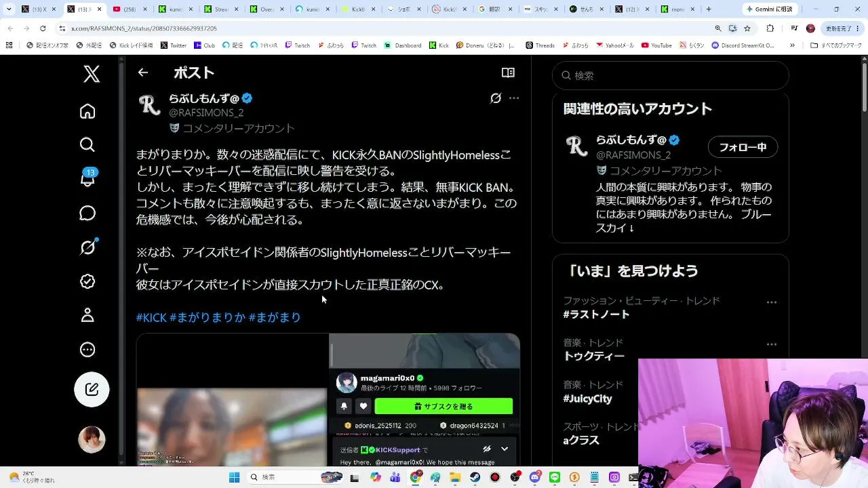The image size is (868, 488).
Task: Open the zoom magnifier icon in address bar
Action: point(718,28)
